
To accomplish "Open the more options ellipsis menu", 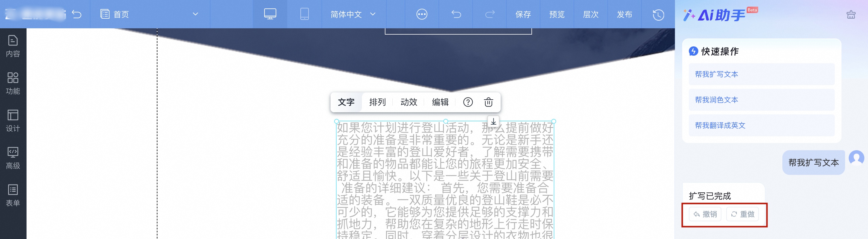I will pos(422,14).
